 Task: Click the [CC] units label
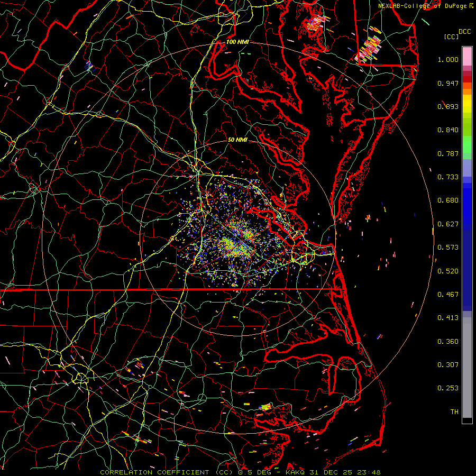click(452, 36)
